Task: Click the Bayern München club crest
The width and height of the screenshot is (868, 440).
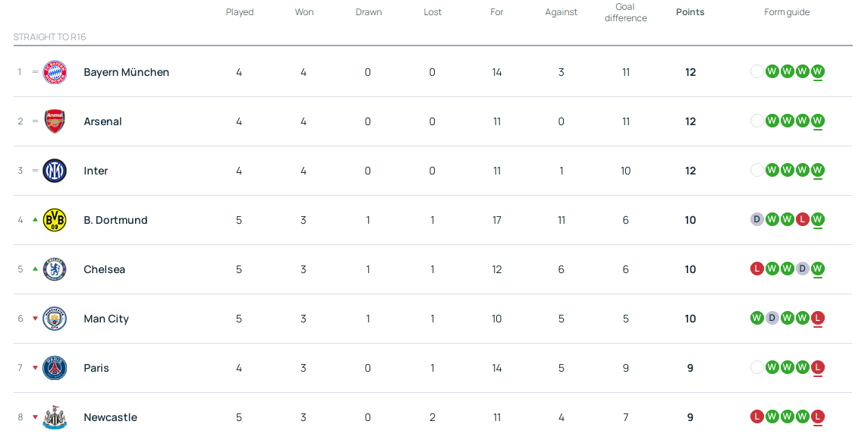Action: click(x=55, y=72)
